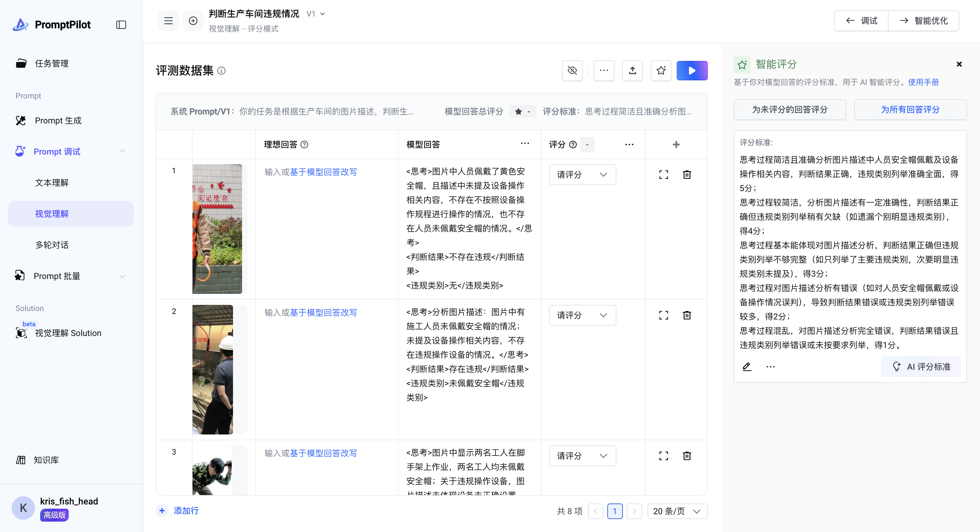Open the 使用手册 link
Viewport: 980px width, 532px height.
[x=923, y=82]
